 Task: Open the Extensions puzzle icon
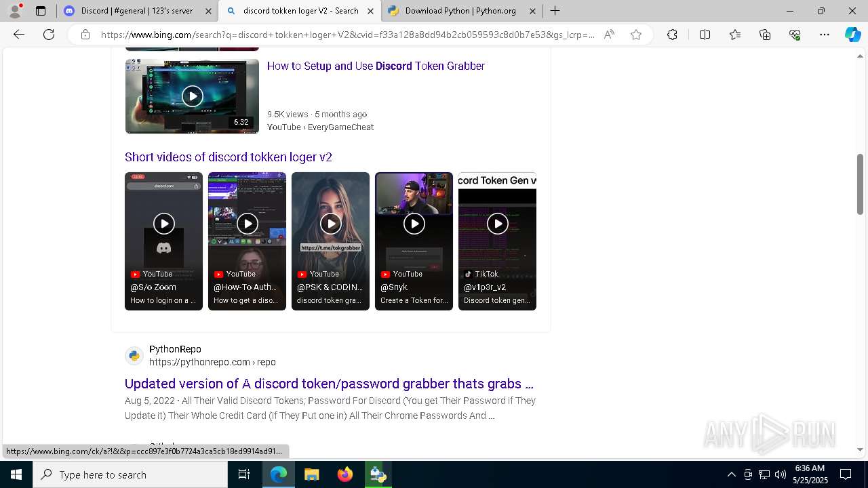(672, 35)
